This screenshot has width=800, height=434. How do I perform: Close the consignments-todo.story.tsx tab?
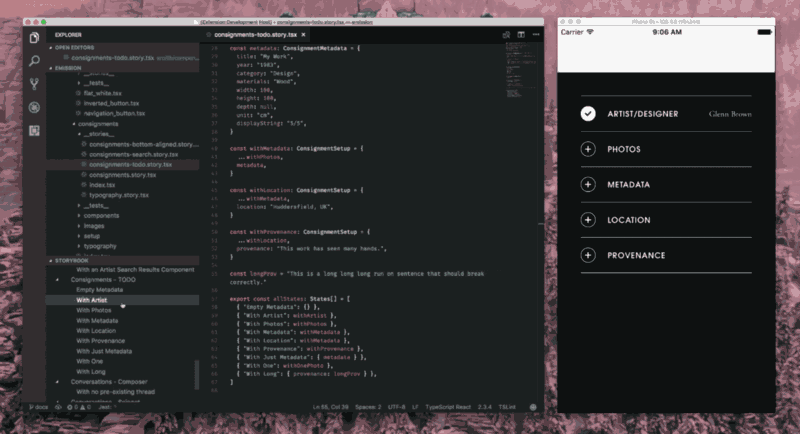[x=303, y=35]
